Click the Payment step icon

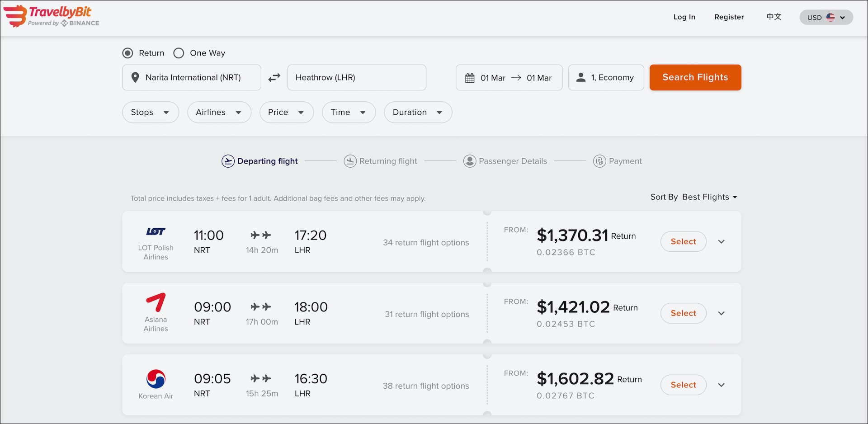599,161
